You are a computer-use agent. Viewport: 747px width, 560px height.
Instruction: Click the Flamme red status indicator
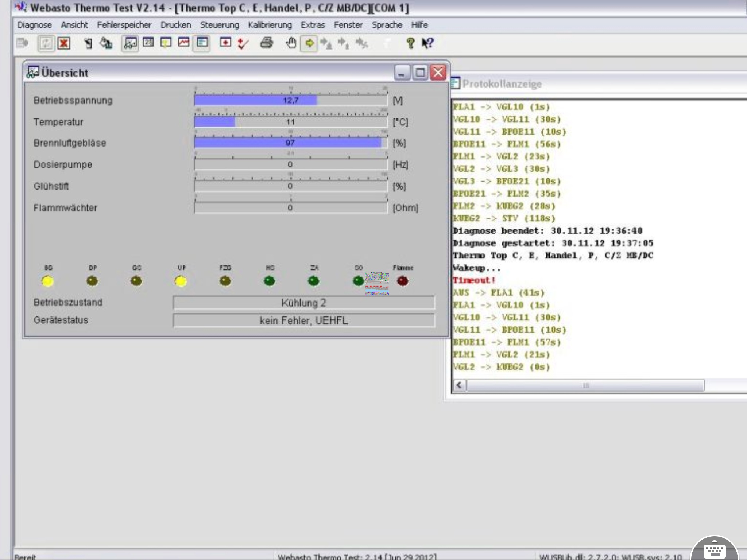point(403,281)
